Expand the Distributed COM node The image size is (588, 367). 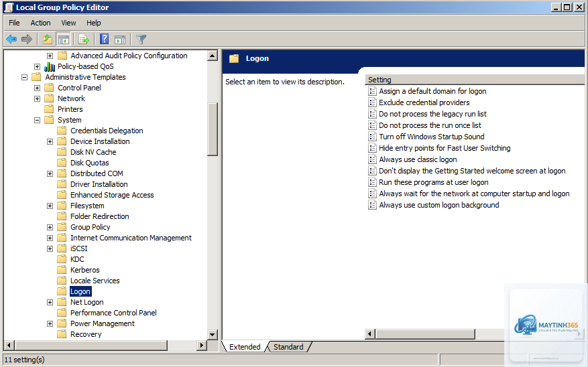pyautogui.click(x=50, y=173)
